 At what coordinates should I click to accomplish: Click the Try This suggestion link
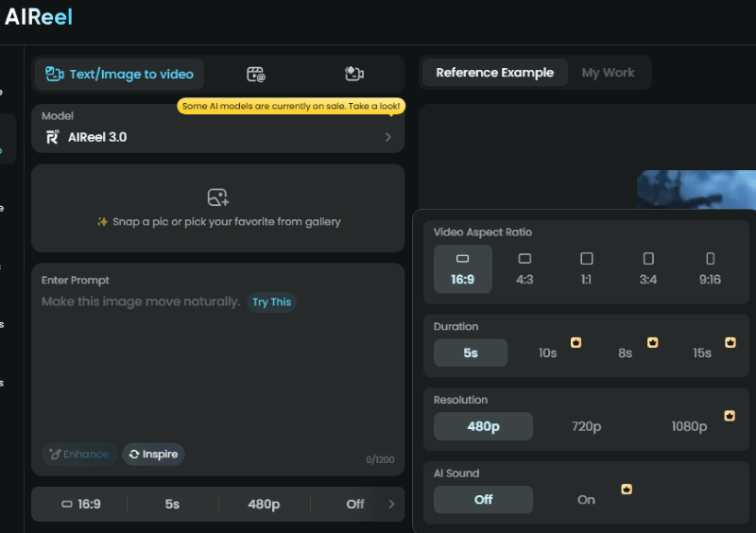(x=272, y=302)
